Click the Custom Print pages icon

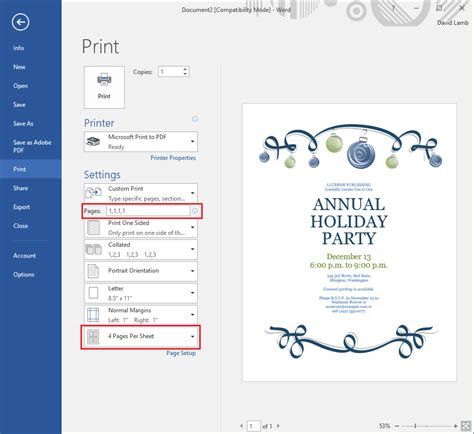[x=93, y=193]
